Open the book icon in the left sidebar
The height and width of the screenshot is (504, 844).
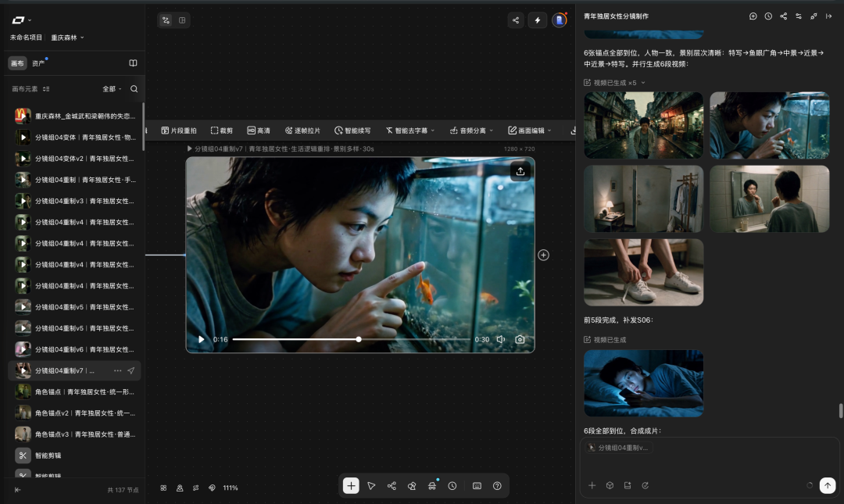tap(133, 63)
